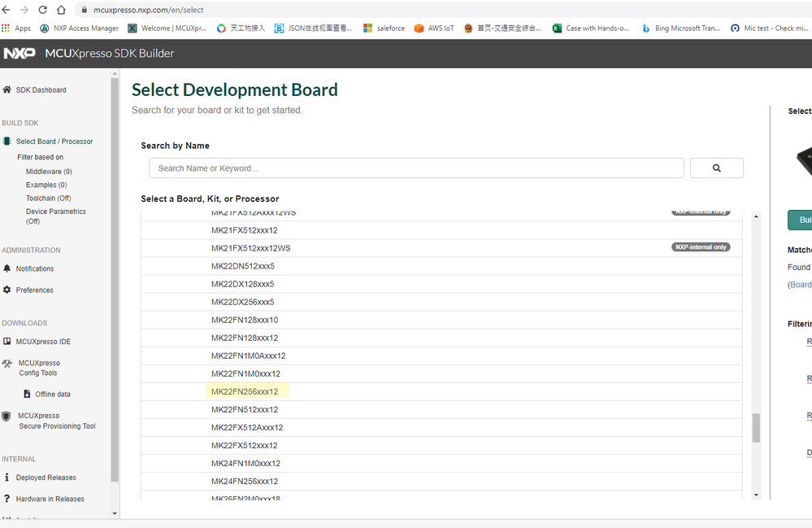
Task: Open the Device Parametrics (Off) filter
Action: 55,216
